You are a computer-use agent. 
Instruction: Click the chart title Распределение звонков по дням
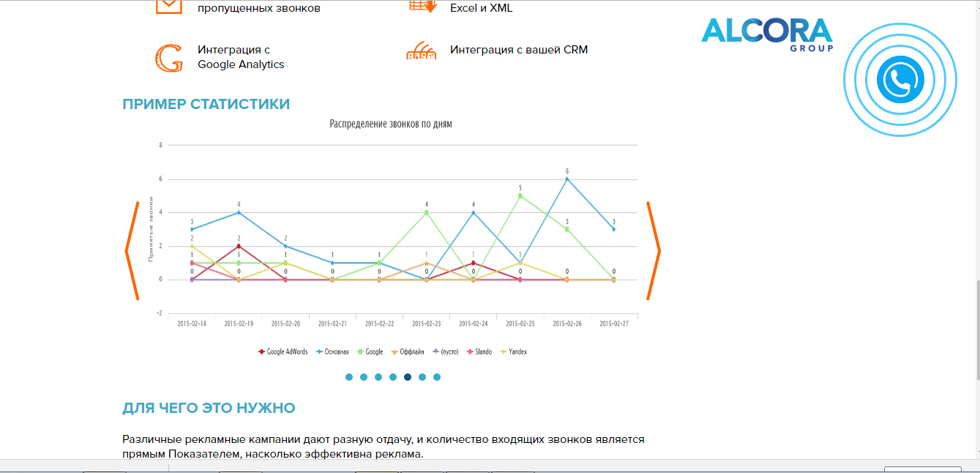[x=391, y=124]
